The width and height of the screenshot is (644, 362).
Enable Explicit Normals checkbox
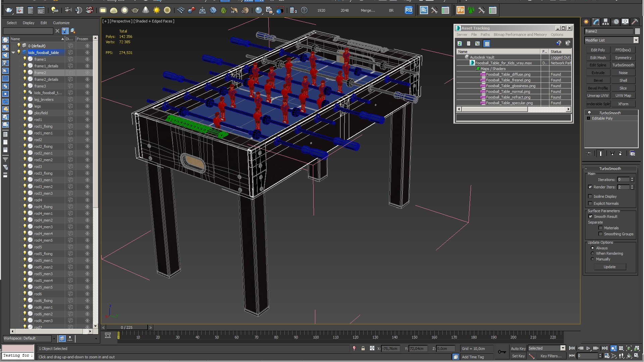590,203
